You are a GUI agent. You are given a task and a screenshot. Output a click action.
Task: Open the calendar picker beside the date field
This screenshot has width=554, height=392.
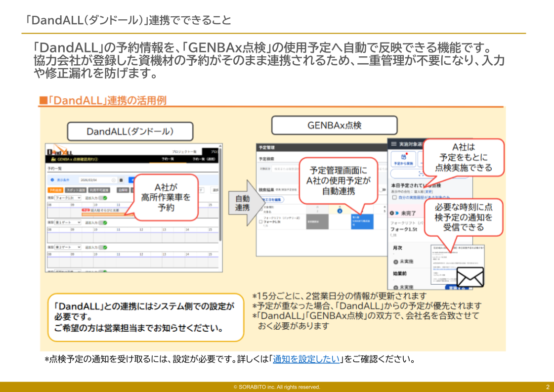(x=121, y=180)
